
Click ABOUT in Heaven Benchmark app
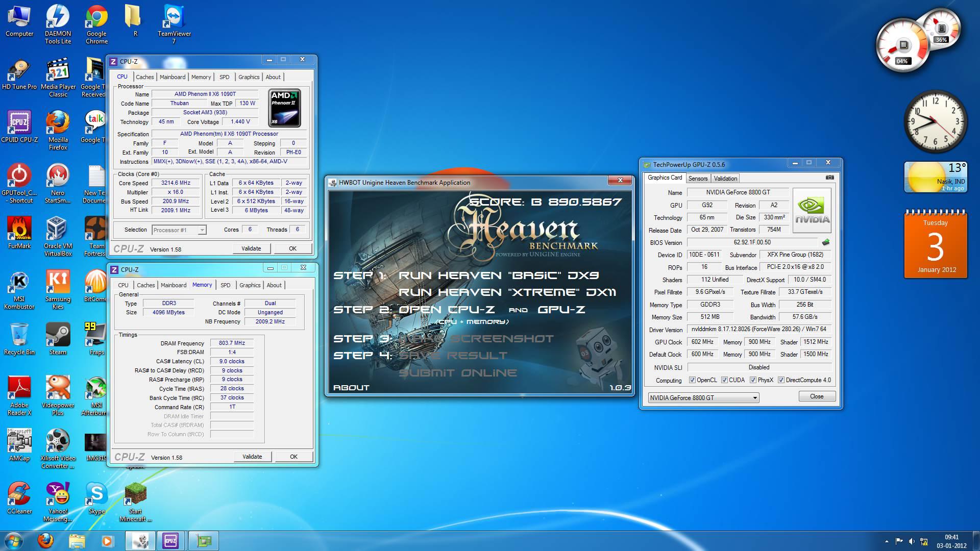(351, 388)
